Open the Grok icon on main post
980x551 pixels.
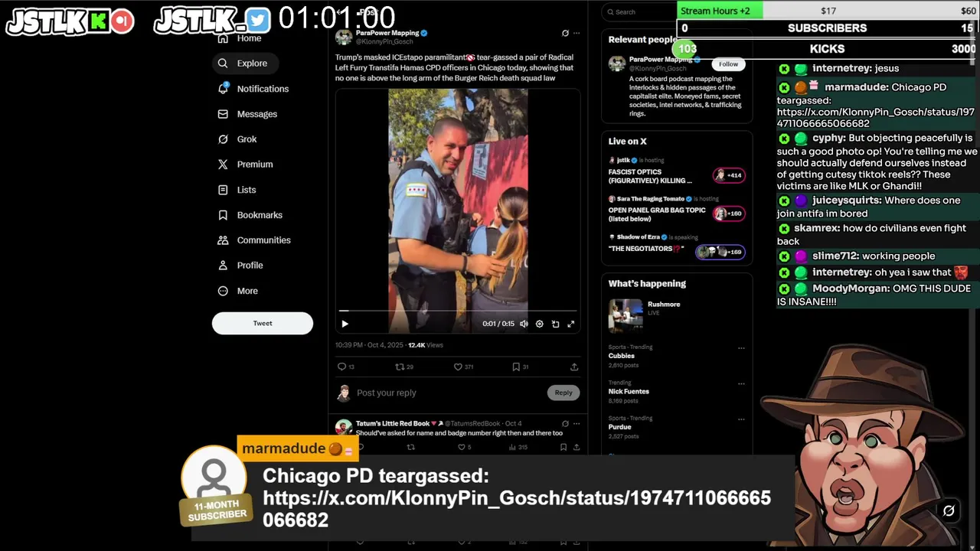point(565,34)
